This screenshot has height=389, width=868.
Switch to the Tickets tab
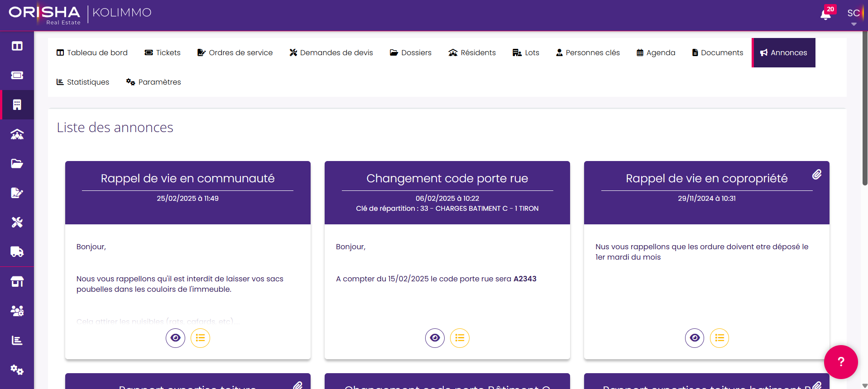(x=163, y=53)
